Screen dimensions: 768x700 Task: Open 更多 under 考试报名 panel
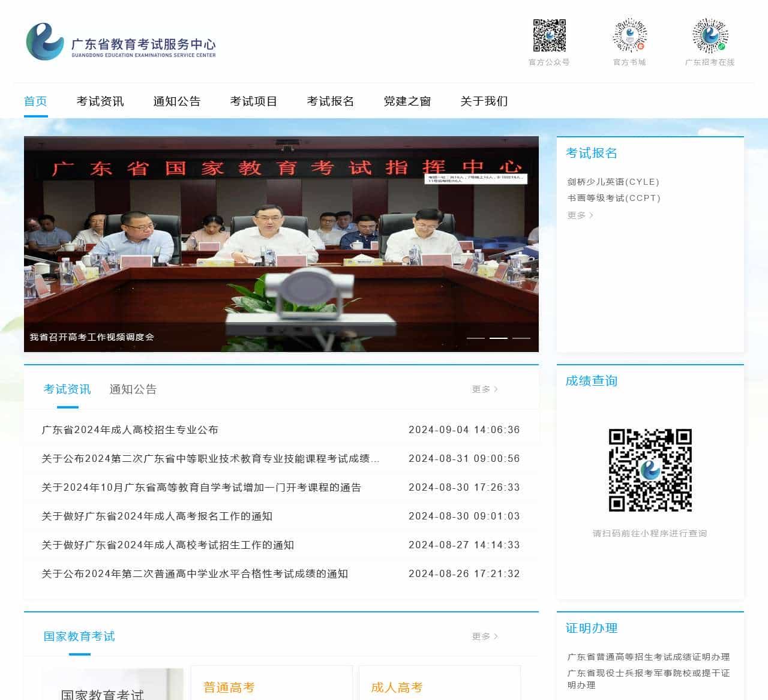pos(580,215)
